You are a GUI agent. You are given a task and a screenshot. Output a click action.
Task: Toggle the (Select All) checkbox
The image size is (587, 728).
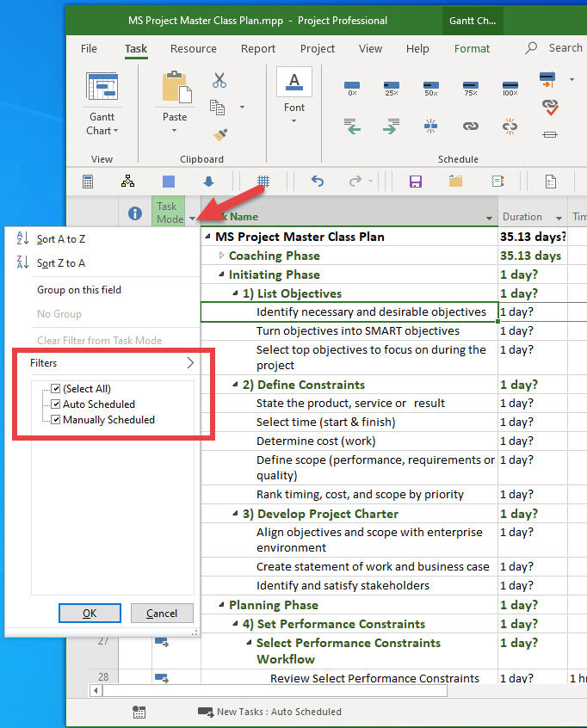(x=56, y=389)
